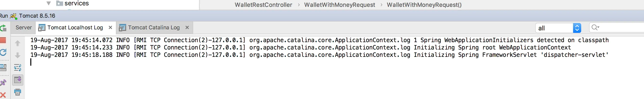The height and width of the screenshot is (99, 644).
Task: Click the Update application icon
Action: coord(3,52)
